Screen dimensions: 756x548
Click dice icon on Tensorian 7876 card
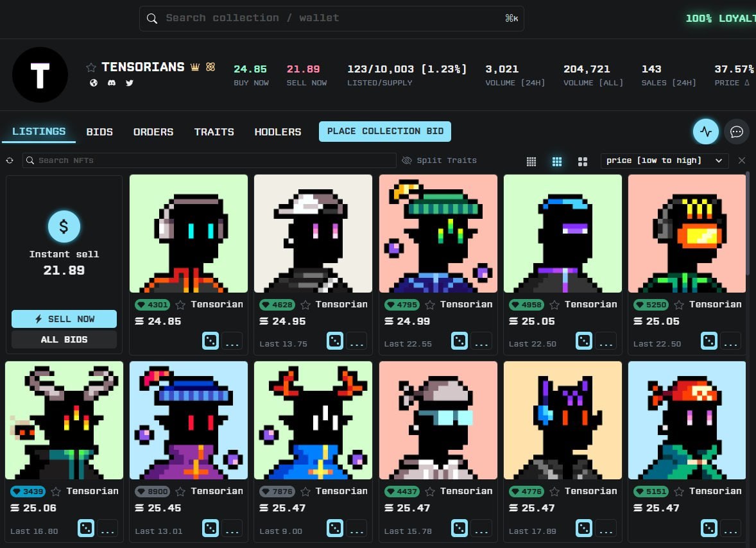(334, 527)
